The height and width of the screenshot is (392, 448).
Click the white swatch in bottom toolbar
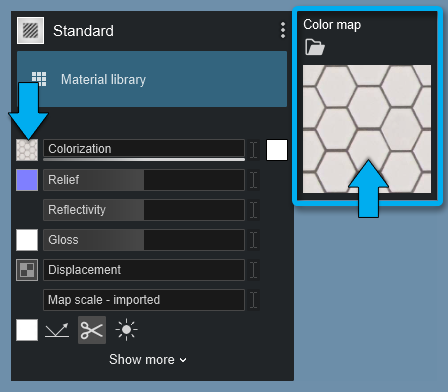pos(27,330)
